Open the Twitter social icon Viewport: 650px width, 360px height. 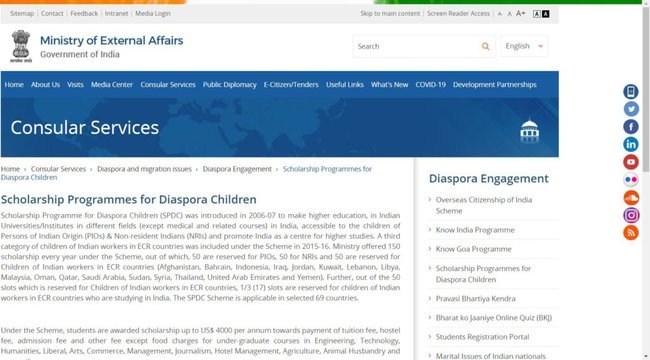[x=631, y=109]
